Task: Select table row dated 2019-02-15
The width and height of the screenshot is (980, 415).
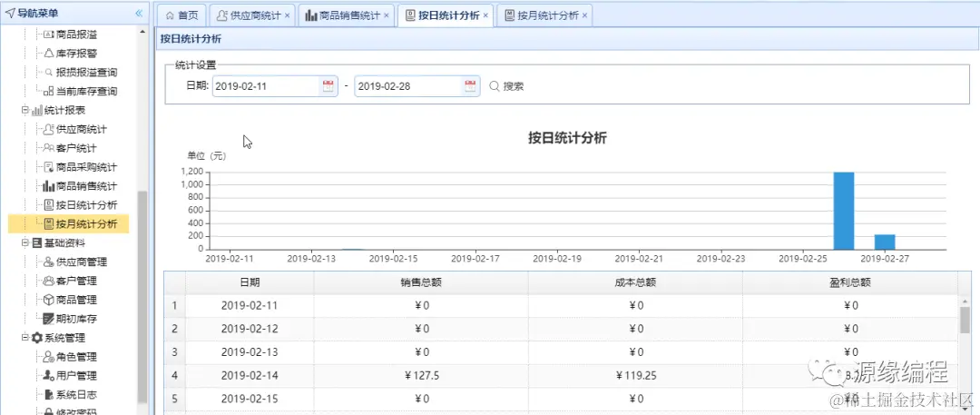Action: click(562, 399)
